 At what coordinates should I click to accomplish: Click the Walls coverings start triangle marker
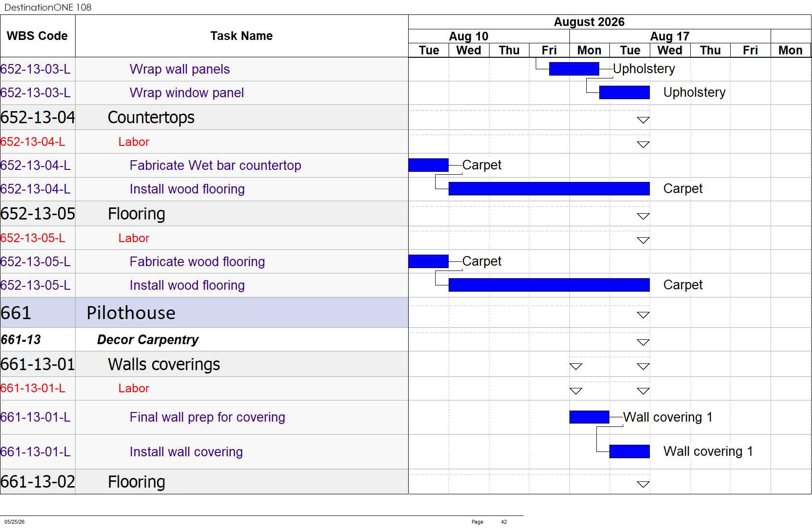point(576,366)
